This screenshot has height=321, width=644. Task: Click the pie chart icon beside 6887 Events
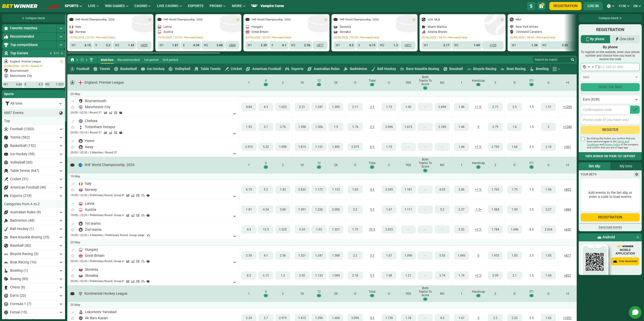pyautogui.click(x=61, y=113)
